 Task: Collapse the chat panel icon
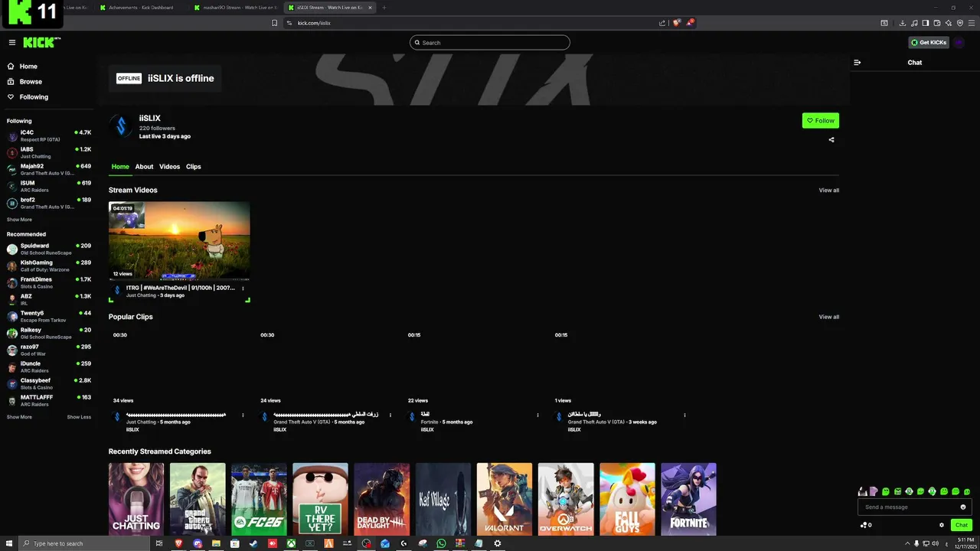(857, 63)
